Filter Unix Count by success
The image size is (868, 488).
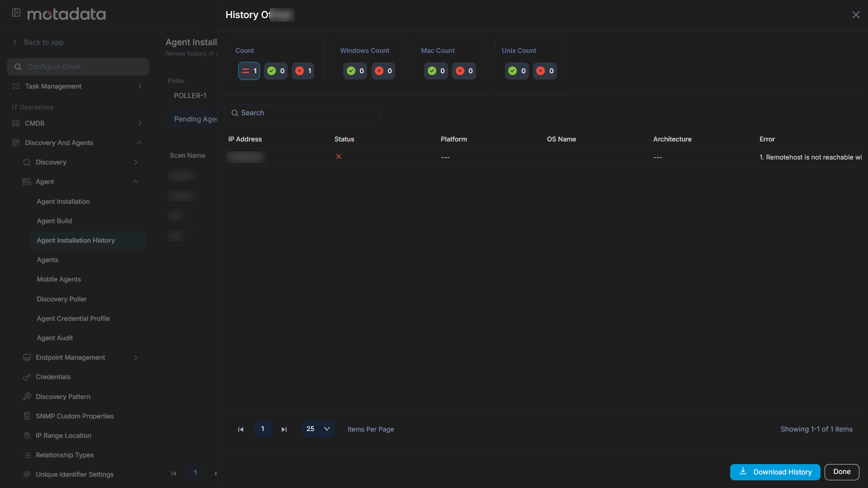[x=517, y=71]
